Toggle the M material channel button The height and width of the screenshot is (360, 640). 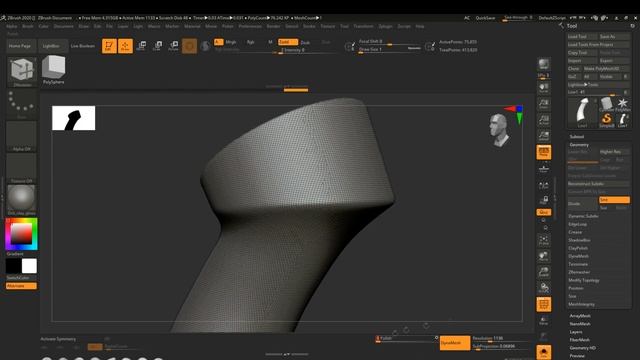[x=270, y=42]
